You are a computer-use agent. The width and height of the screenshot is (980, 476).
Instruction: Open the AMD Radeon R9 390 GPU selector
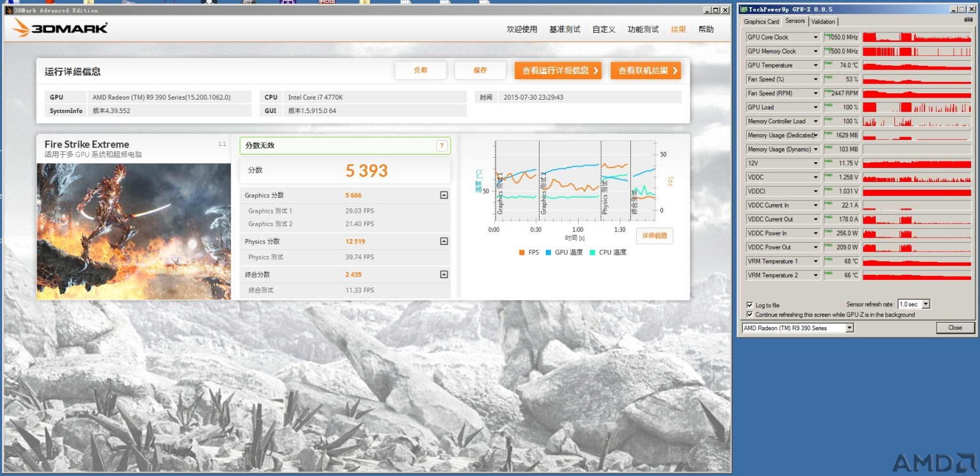798,328
